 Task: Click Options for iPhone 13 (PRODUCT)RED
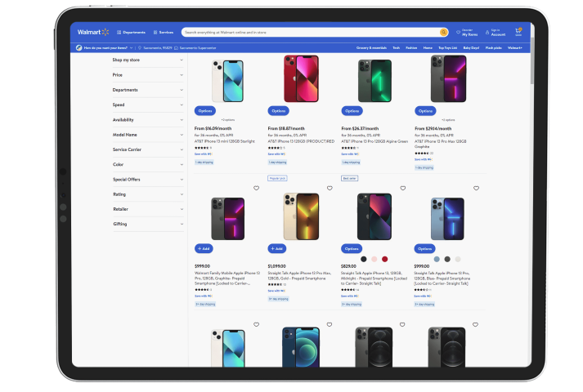coord(279,110)
